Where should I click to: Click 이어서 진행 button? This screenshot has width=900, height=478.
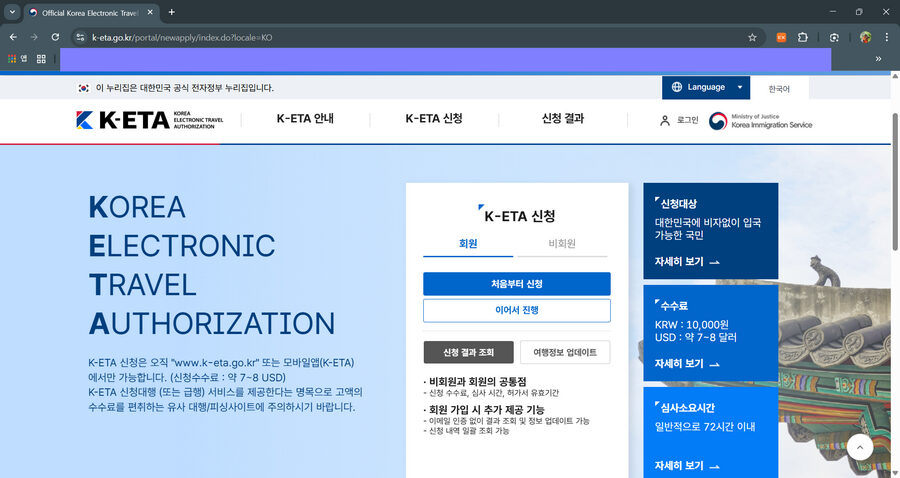coord(517,310)
